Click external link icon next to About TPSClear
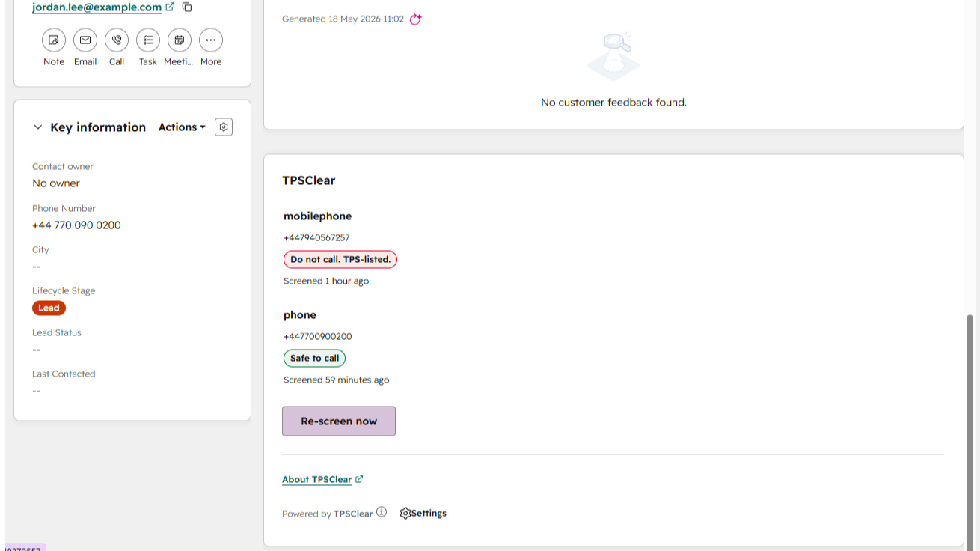Image resolution: width=980 pixels, height=551 pixels. [x=359, y=479]
